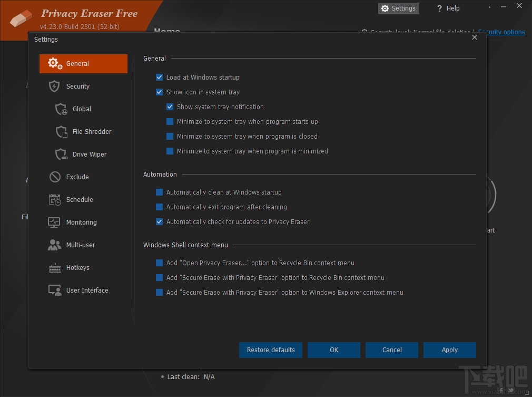Open the Schedule settings
This screenshot has width=532, height=397.
(x=83, y=200)
